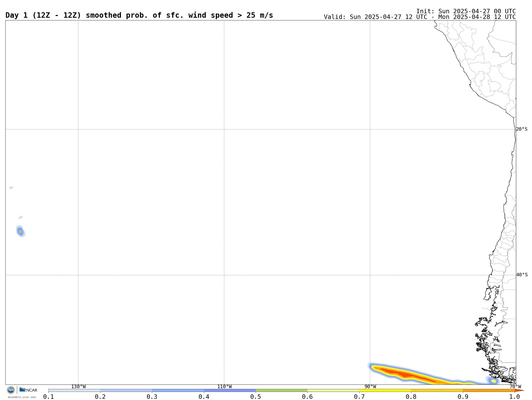This screenshot has width=532, height=400.
Task: Click the 0.6-0.7 pale yellow-green colorbar segment
Action: [x=333, y=390]
